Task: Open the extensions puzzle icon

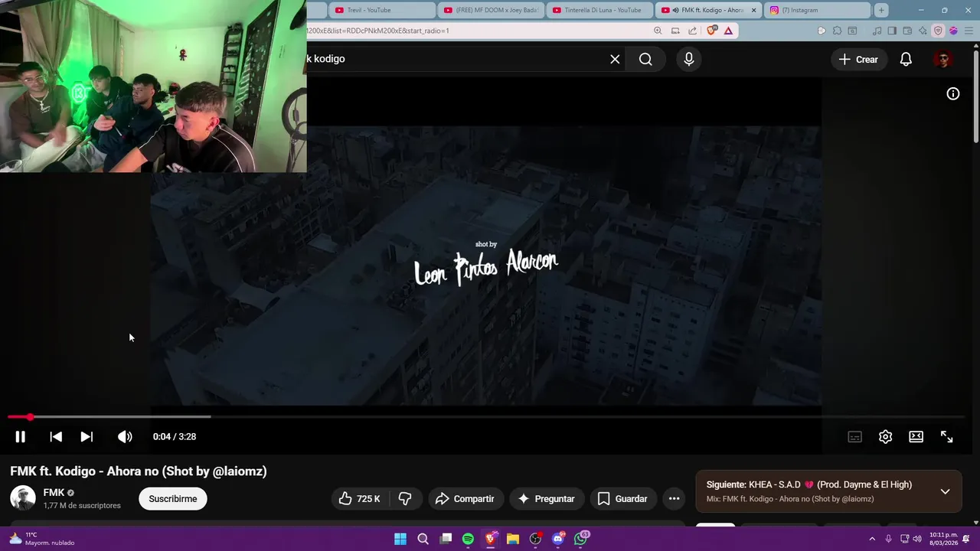Action: [x=837, y=31]
